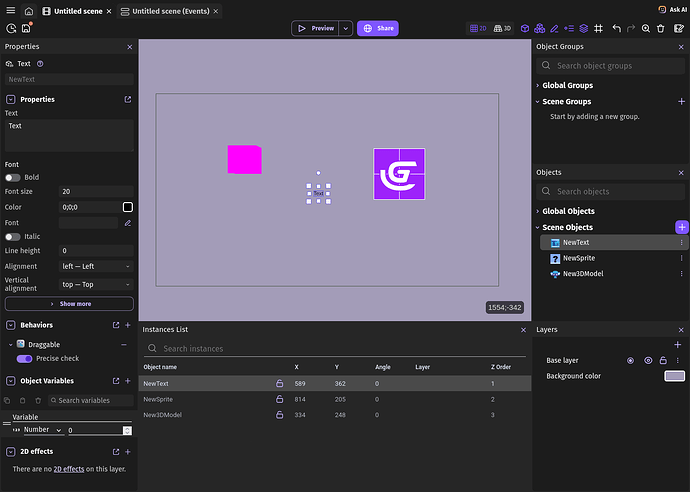Add a new layer with plus icon
The image size is (690, 492).
click(677, 345)
